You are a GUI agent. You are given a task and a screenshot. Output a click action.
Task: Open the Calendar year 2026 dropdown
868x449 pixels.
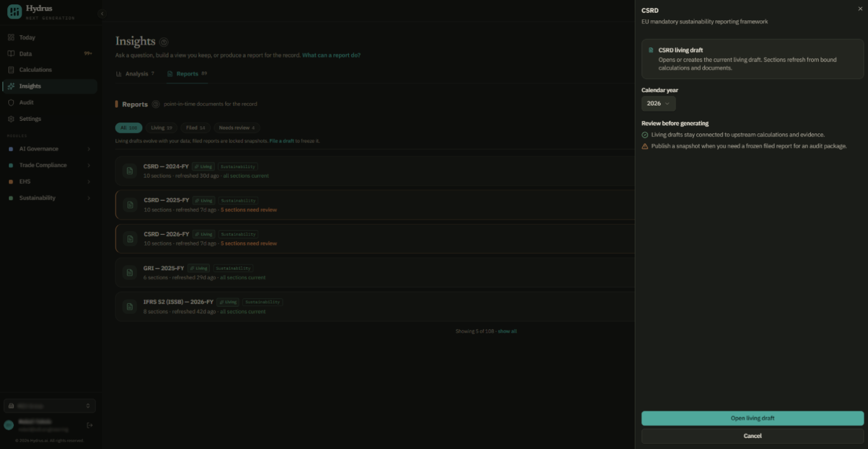[658, 104]
